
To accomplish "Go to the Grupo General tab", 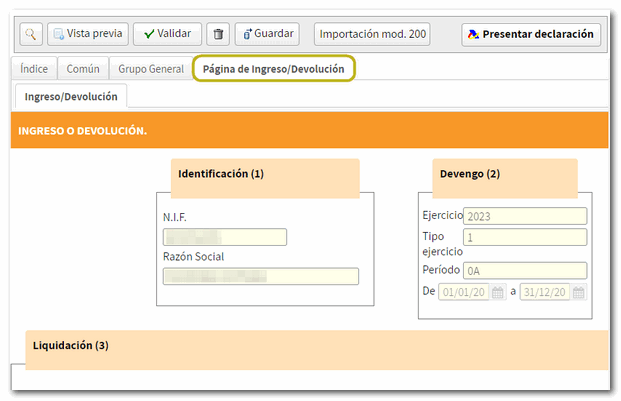I will click(x=150, y=69).
